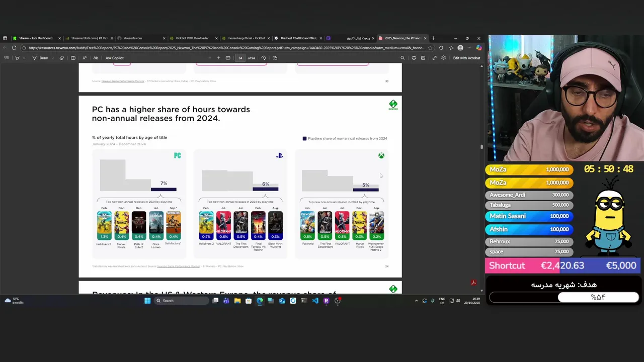Screen dimensions: 644x362
Task: Click the Helldivers 2 cover under PC
Action: 104,225
